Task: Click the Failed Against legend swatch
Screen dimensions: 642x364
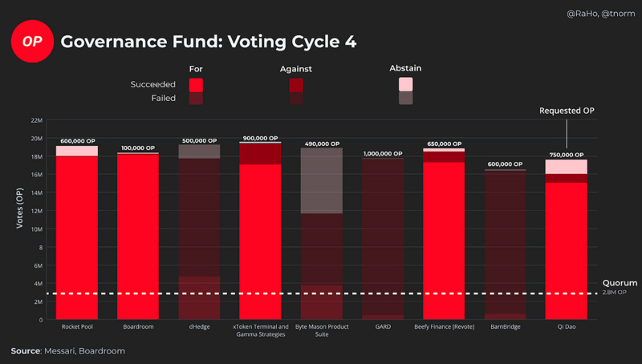Action: [296, 99]
